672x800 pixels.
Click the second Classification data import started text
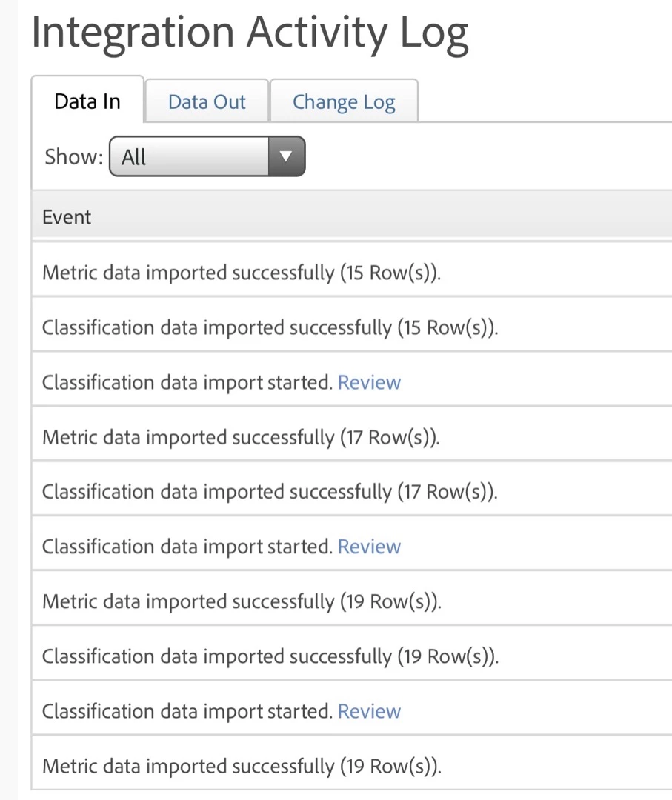(187, 547)
